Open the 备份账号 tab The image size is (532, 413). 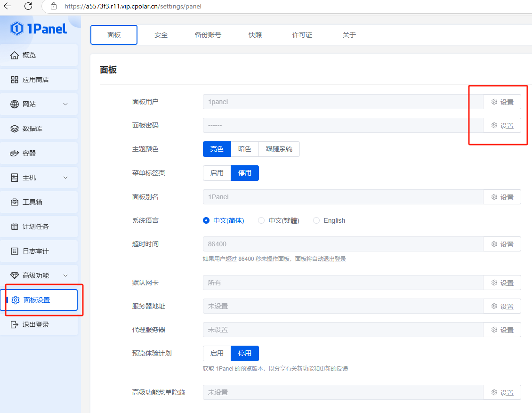point(208,35)
